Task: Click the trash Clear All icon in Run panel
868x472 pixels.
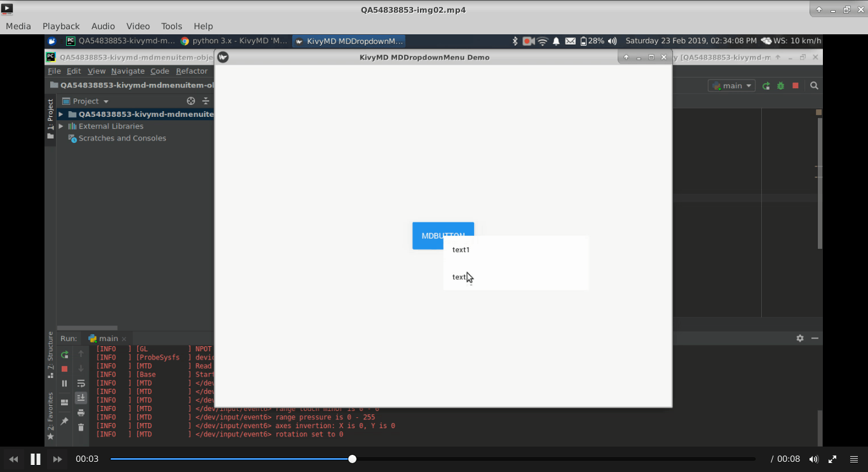Action: pyautogui.click(x=81, y=427)
